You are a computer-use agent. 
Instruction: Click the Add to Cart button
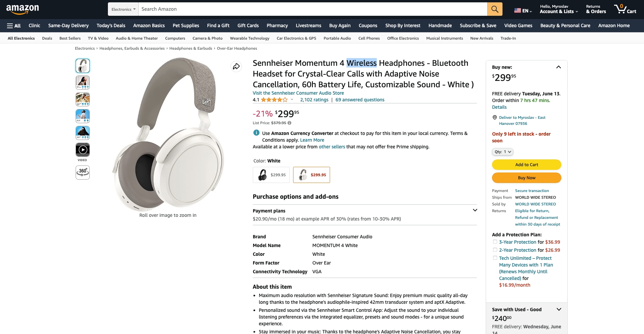(527, 164)
